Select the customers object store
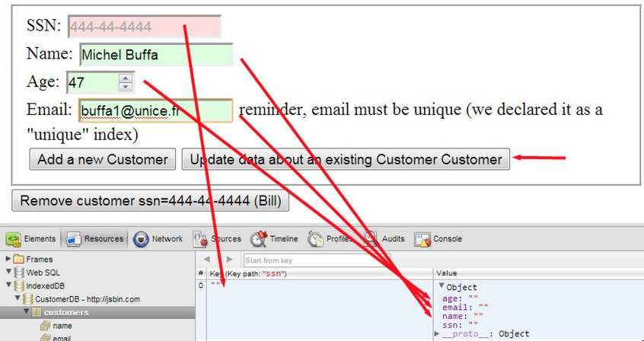Screen dimensions: 644x341 [x=66, y=312]
